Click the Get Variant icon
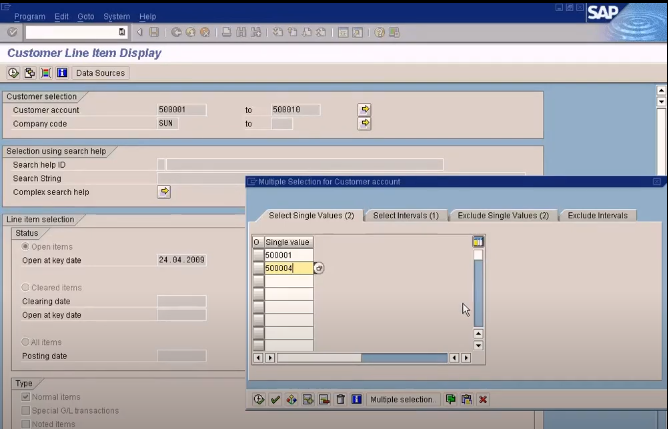668x429 pixels. [x=29, y=73]
